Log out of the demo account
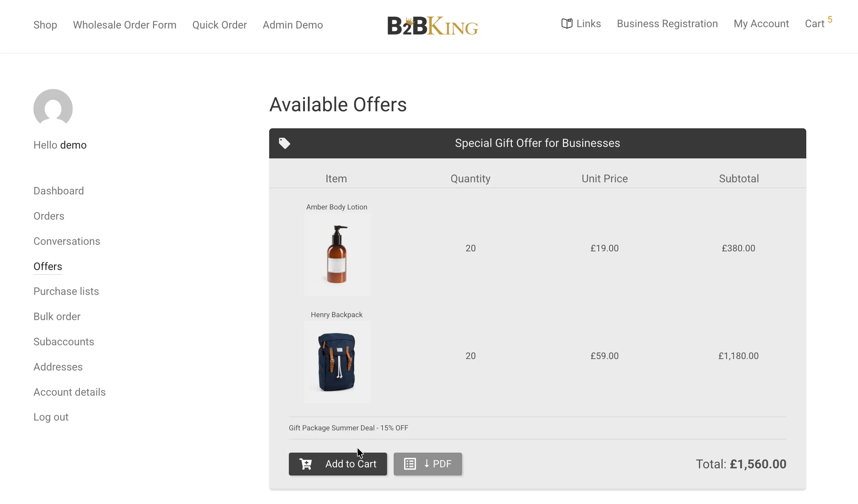The height and width of the screenshot is (504, 858). coord(51,417)
